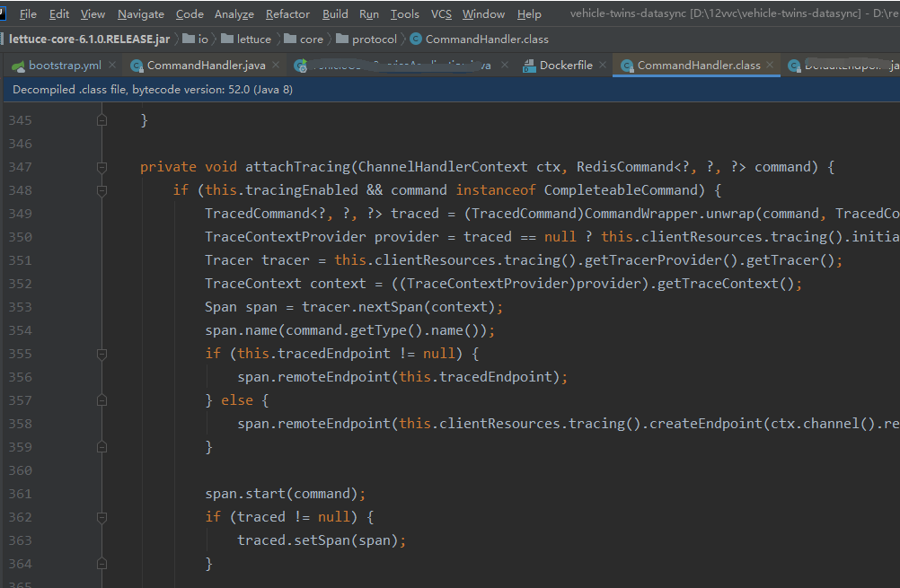The width and height of the screenshot is (900, 588).
Task: Toggle the fold end marker at line 364
Action: pos(101,564)
